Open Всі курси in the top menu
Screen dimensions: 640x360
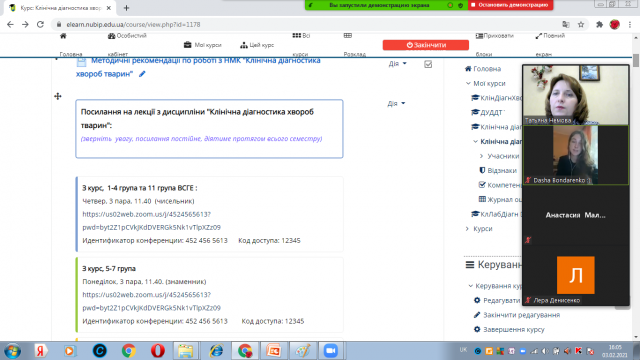click(301, 45)
